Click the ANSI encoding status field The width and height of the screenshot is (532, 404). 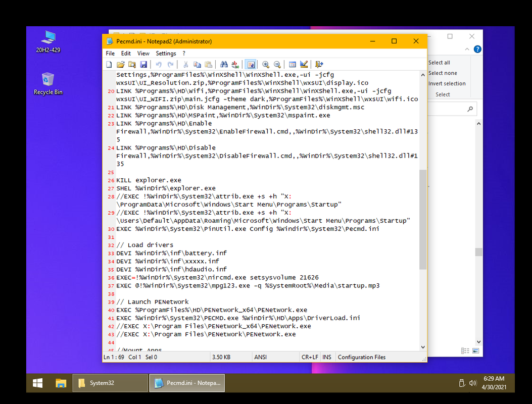[x=261, y=357]
